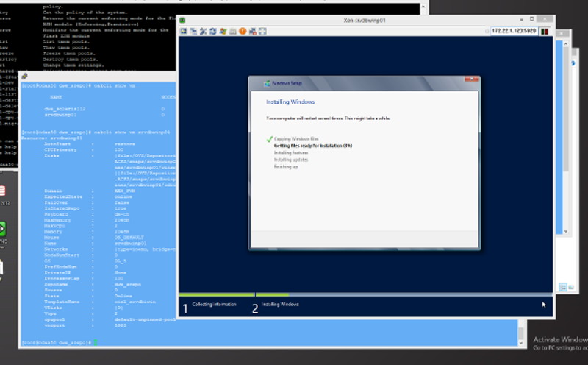588x365 pixels.
Task: Click the monitor icon with the red mark
Action: tap(253, 32)
